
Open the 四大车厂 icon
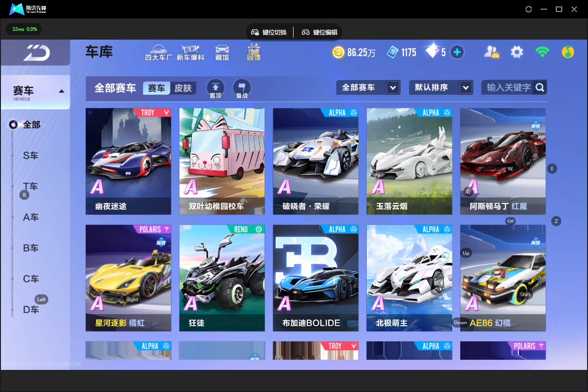pyautogui.click(x=159, y=53)
